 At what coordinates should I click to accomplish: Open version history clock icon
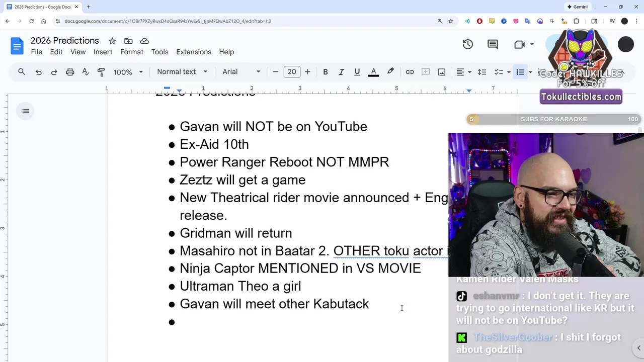[468, 44]
